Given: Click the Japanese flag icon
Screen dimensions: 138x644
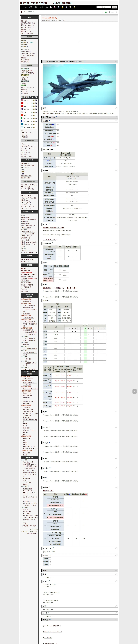Looking at the screenshot, I should point(22,112).
